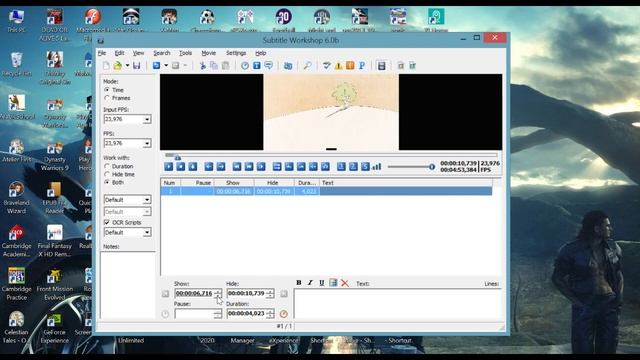Apply Italic formatting to subtitle
This screenshot has width=640, height=360.
[x=310, y=283]
